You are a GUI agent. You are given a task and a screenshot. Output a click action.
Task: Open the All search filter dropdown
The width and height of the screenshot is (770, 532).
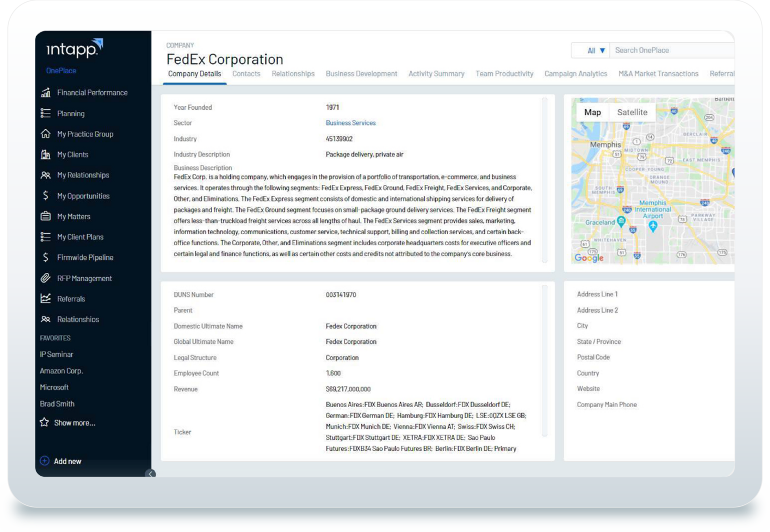click(596, 51)
